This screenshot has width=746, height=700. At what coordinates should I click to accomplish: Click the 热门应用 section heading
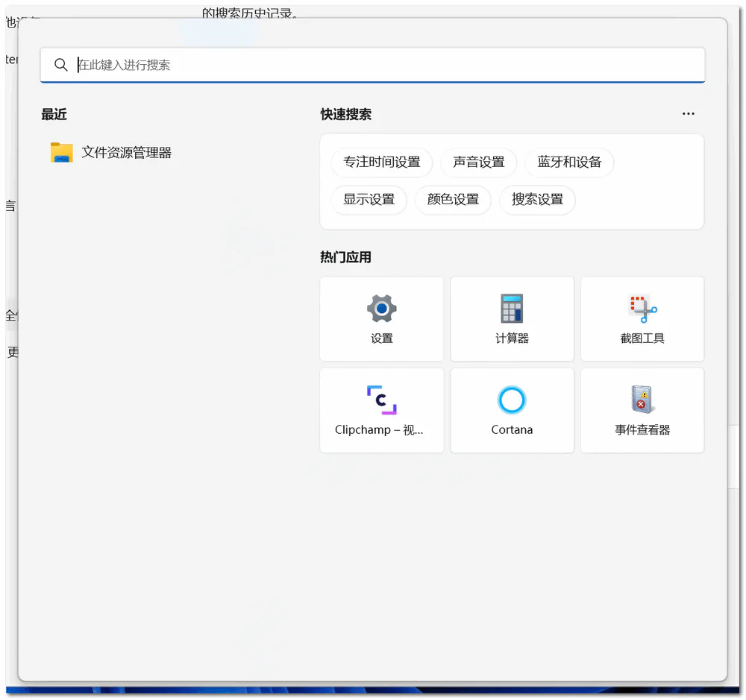(x=346, y=257)
